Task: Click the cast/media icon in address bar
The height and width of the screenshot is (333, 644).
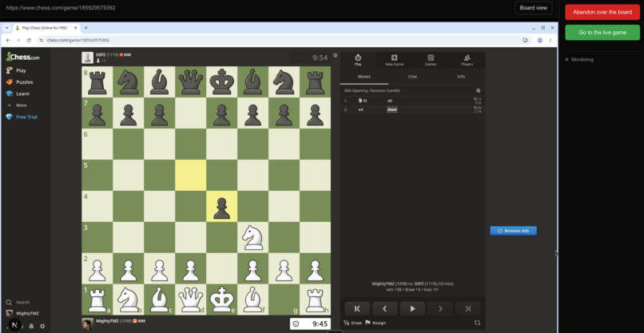Action: 525,40
